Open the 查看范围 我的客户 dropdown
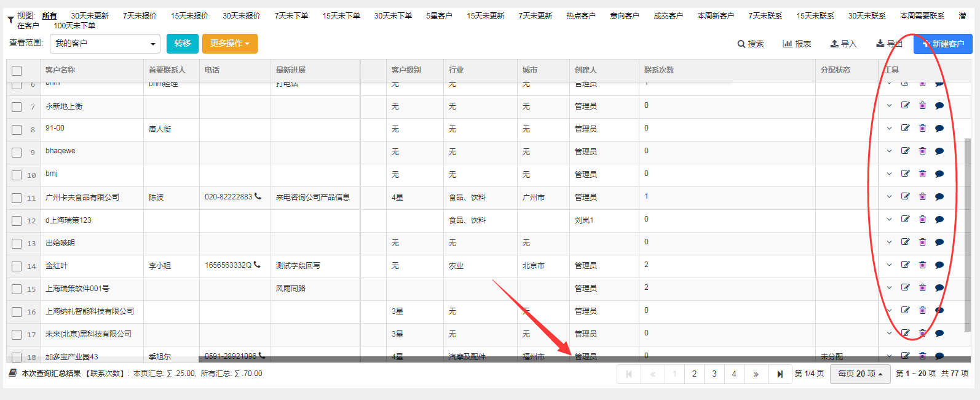The height and width of the screenshot is (400, 980). point(105,44)
